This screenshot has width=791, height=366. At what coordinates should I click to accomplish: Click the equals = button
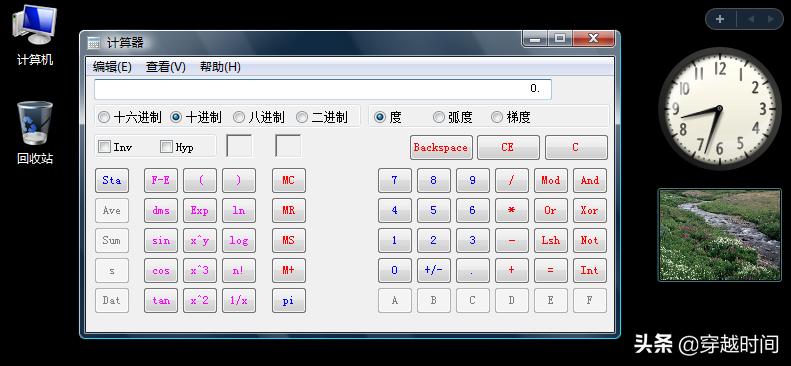tap(550, 271)
